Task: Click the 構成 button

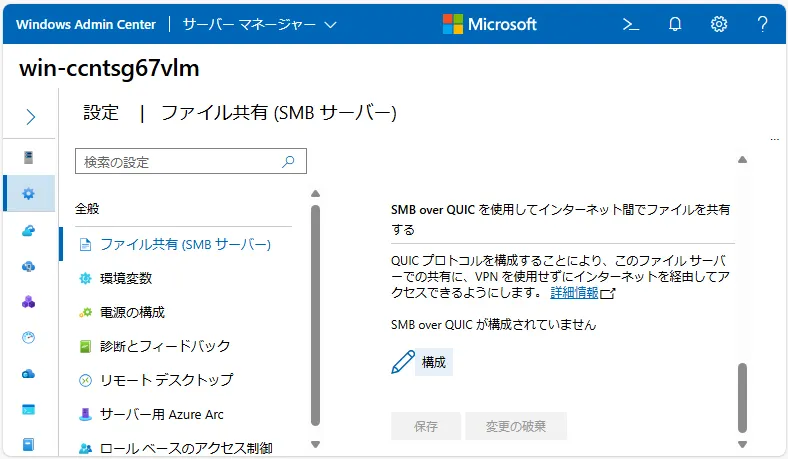Action: tap(434, 362)
